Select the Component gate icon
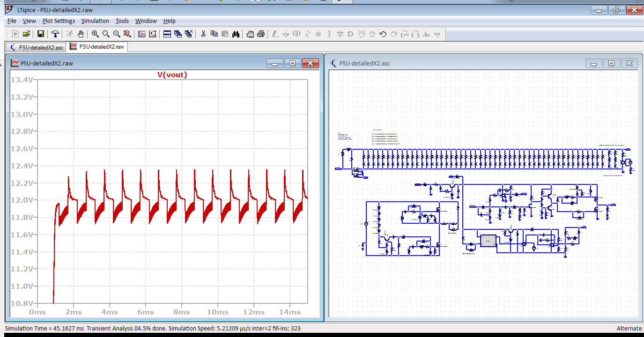Screen dimensions: 644x337 350,34
